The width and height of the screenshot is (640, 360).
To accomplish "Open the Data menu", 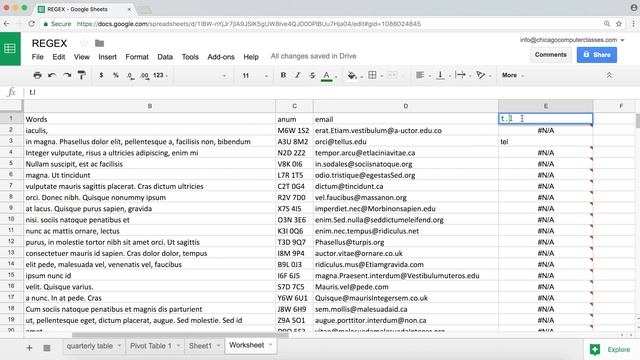I will coord(165,57).
